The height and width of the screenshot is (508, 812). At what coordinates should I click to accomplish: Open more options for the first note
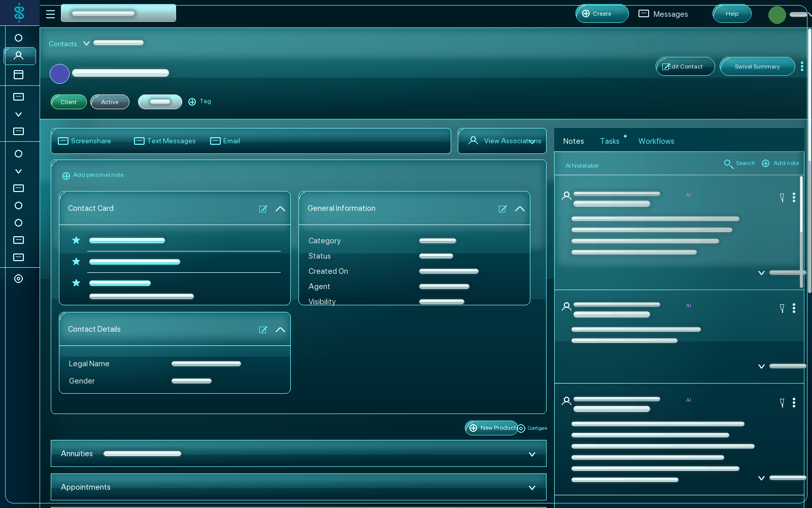[794, 197]
